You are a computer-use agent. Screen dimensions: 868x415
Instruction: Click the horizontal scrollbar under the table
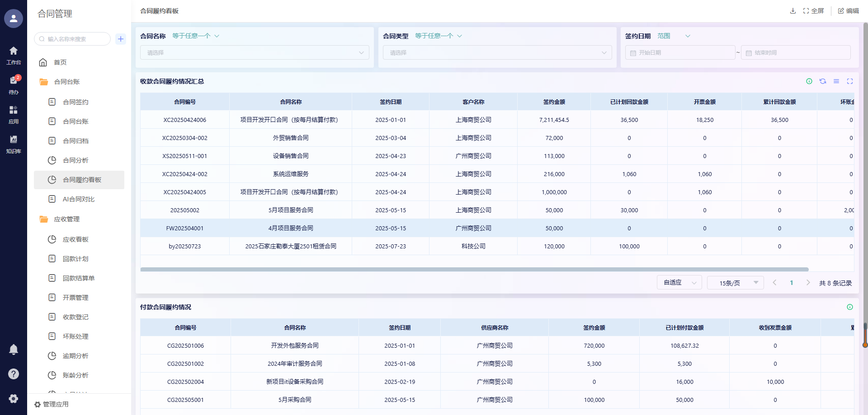pyautogui.click(x=474, y=270)
